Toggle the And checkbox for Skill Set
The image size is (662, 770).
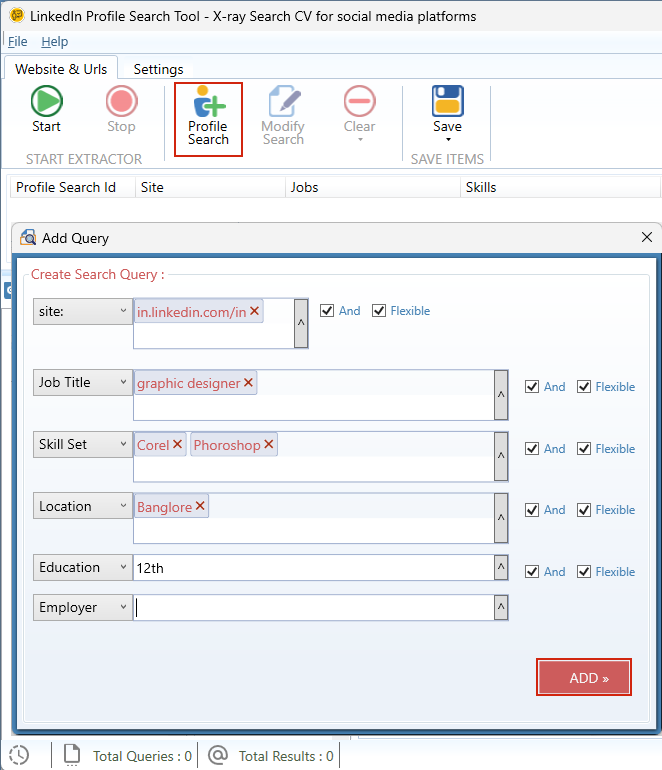(532, 448)
